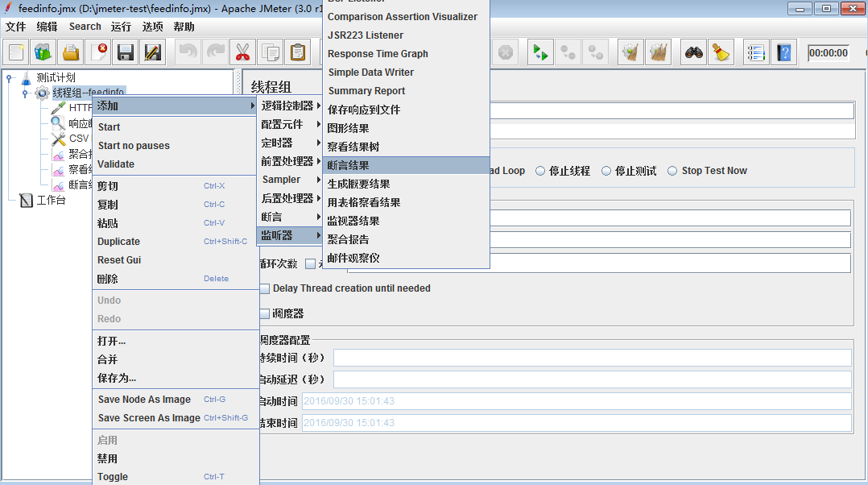This screenshot has width=868, height=485.
Task: Toggle the forever checkbox beside 循环次数
Action: [311, 264]
